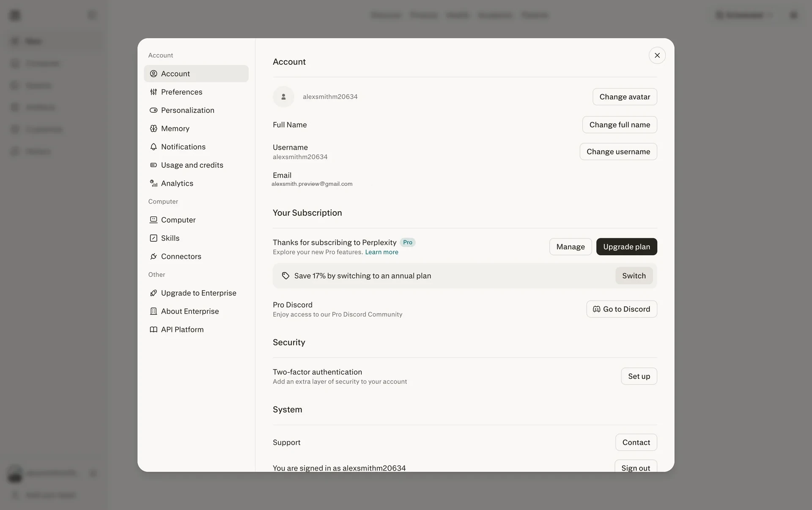Image resolution: width=812 pixels, height=510 pixels.
Task: Open the Analytics section
Action: [196, 183]
